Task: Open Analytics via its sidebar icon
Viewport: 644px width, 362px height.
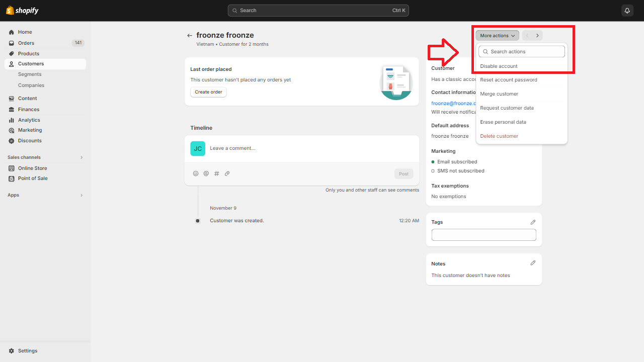Action: point(11,120)
